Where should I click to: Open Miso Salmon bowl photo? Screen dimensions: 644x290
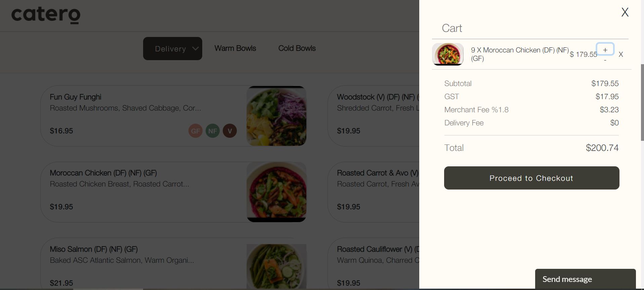(276, 266)
